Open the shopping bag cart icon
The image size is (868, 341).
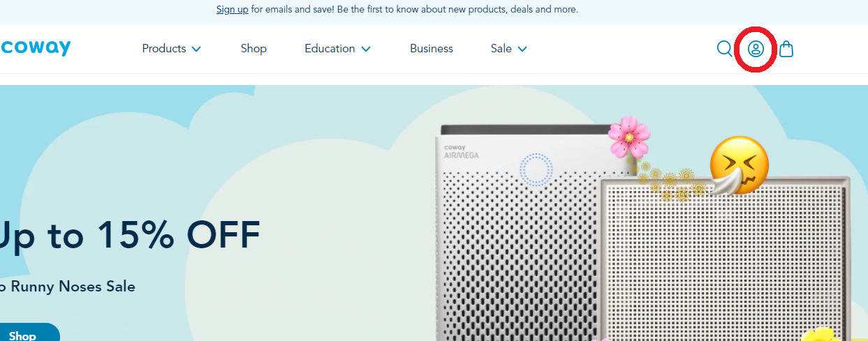point(786,49)
